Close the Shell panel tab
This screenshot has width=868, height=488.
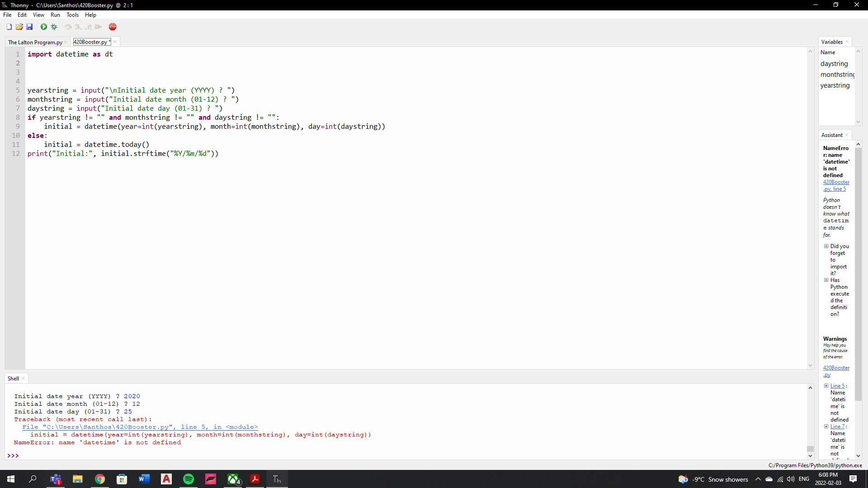[x=23, y=379]
